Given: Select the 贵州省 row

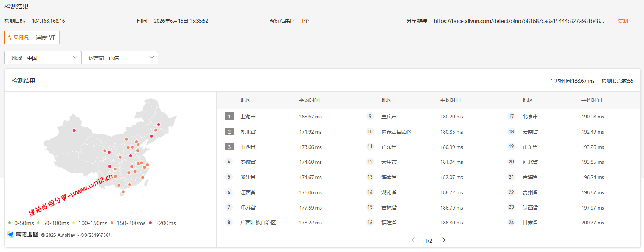Looking at the screenshot, I should click(570, 192).
